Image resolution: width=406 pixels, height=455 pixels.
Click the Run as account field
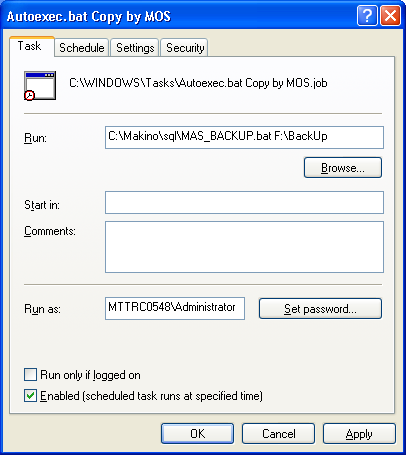click(175, 308)
